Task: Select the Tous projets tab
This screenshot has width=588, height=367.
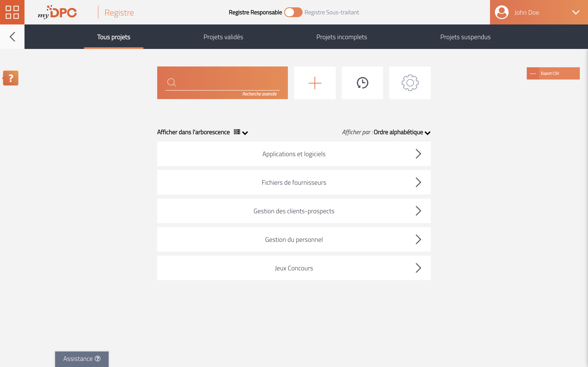Action: 114,36
